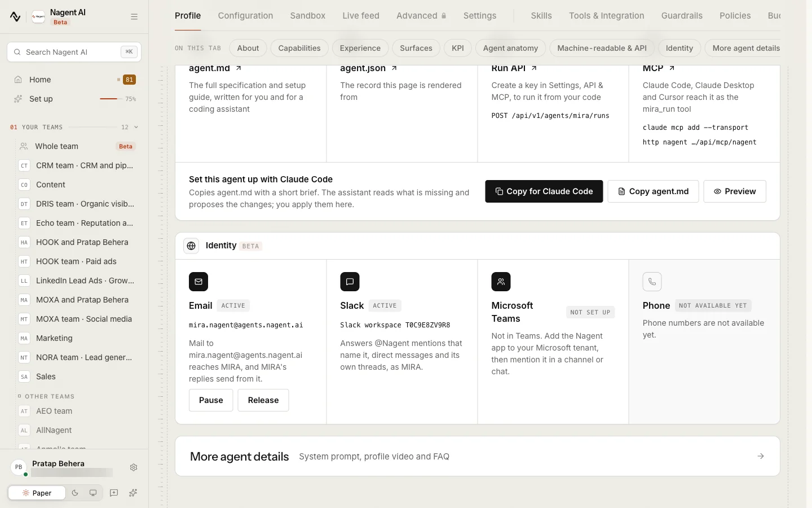Image resolution: width=812 pixels, height=508 pixels.
Task: Collapse the Your Teams section chevron
Action: (x=136, y=127)
